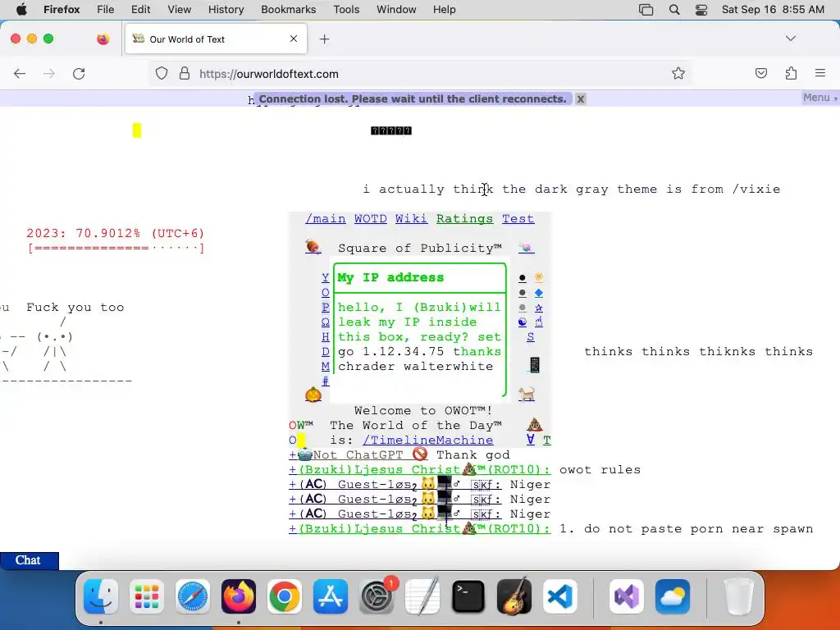Click the S link under the symbols
The height and width of the screenshot is (630, 840).
pyautogui.click(x=531, y=336)
